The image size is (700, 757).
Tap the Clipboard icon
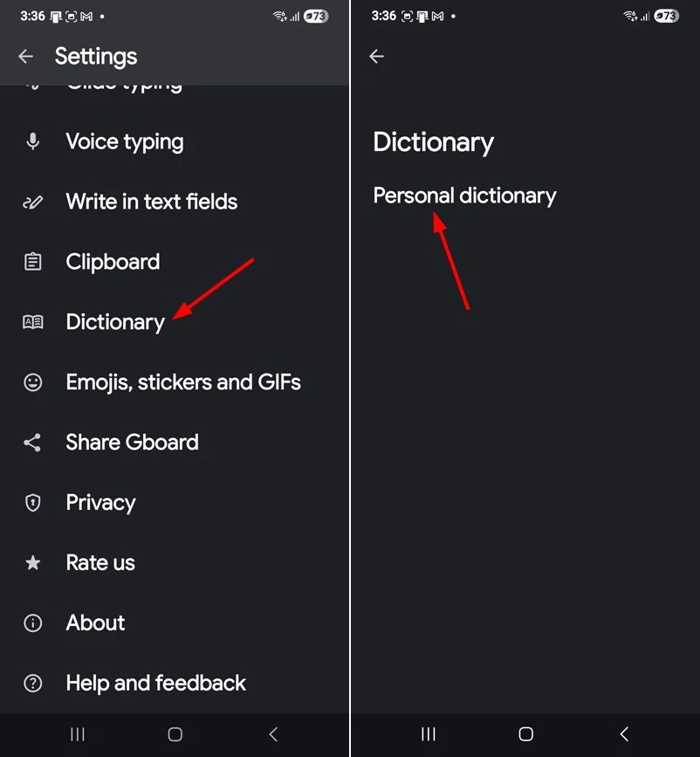33,262
